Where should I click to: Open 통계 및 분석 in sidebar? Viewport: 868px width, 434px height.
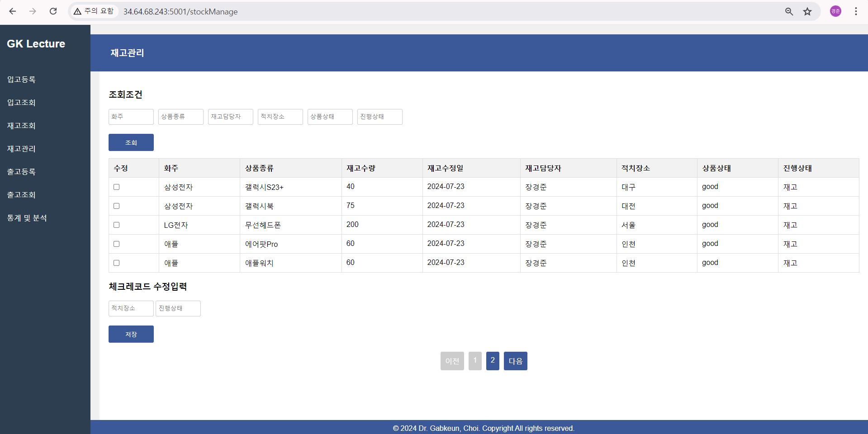tap(27, 218)
